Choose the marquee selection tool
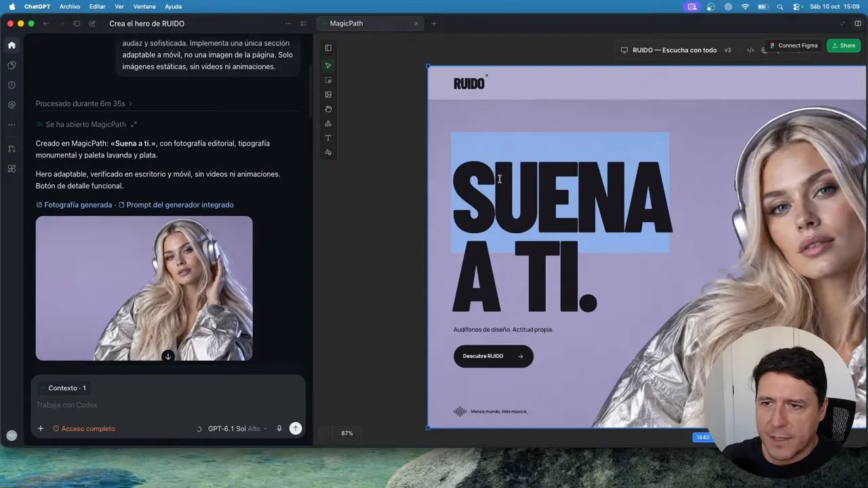The height and width of the screenshot is (488, 868). click(328, 80)
